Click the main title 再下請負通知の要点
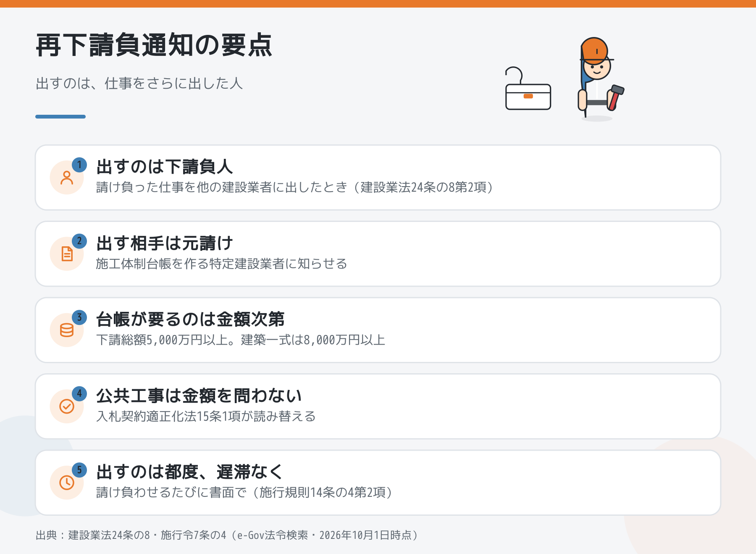The width and height of the screenshot is (756, 554). (154, 45)
